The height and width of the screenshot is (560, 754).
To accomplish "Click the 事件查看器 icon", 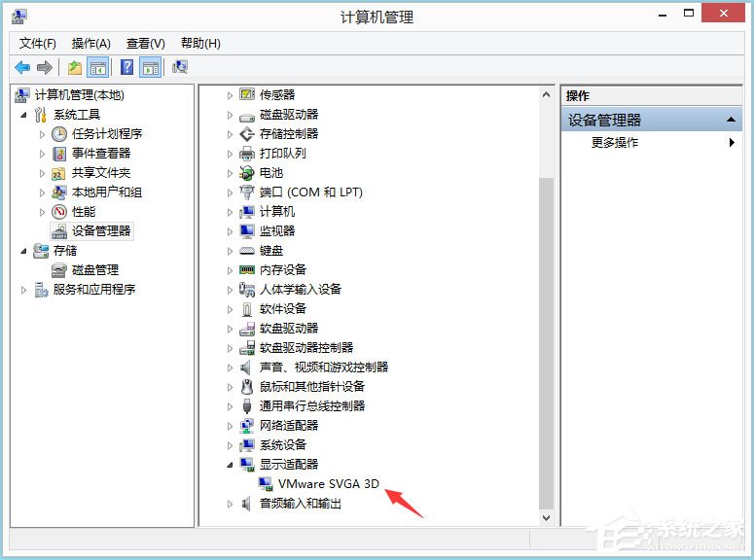I will click(59, 154).
